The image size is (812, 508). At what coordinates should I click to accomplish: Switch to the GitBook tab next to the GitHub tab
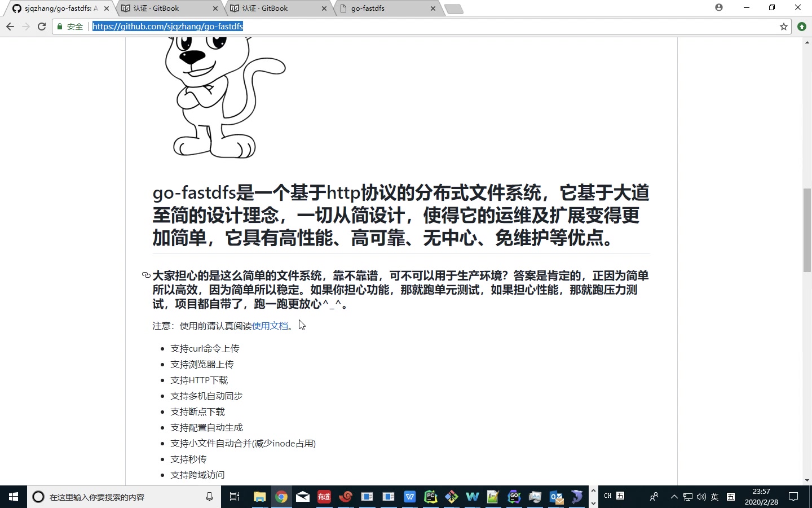pos(170,8)
